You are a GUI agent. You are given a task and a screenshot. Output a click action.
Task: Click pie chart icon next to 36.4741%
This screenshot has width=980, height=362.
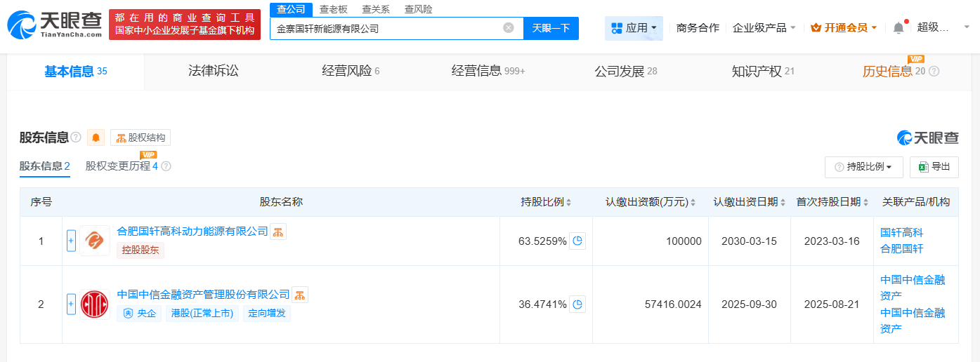click(577, 304)
